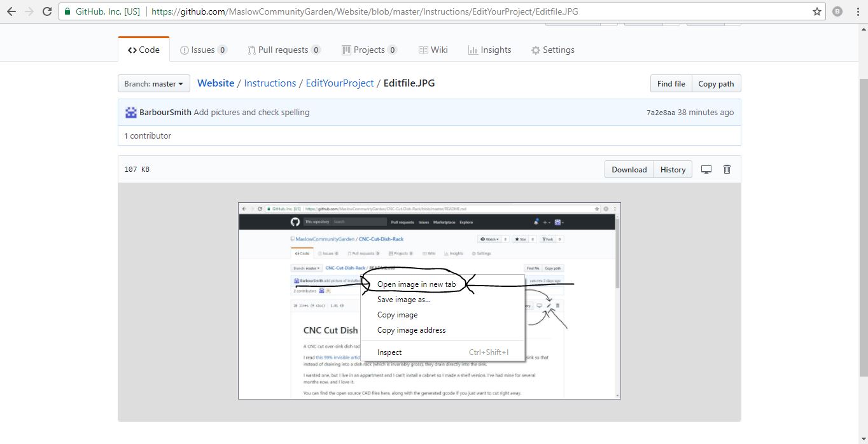Click the Editfile.JPG image preview
The image size is (868, 444).
430,301
